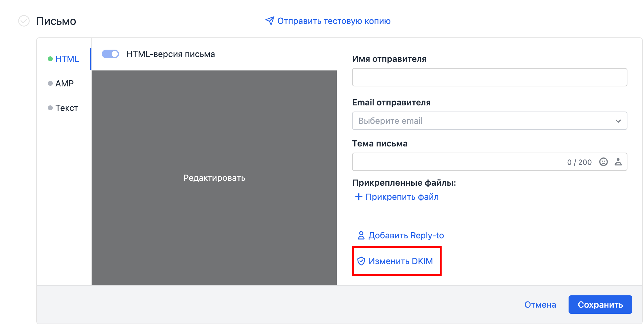The height and width of the screenshot is (326, 644).
Task: Click the Имя отправителя input field
Action: pyautogui.click(x=489, y=77)
